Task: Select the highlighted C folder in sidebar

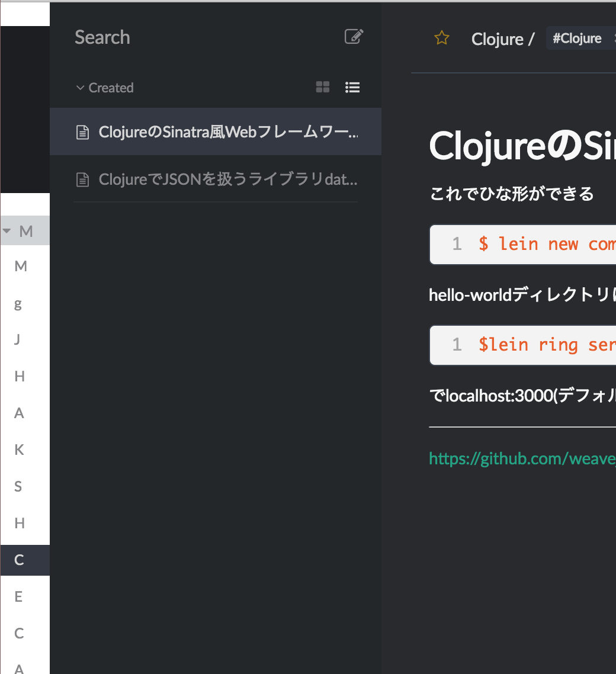Action: (25, 560)
